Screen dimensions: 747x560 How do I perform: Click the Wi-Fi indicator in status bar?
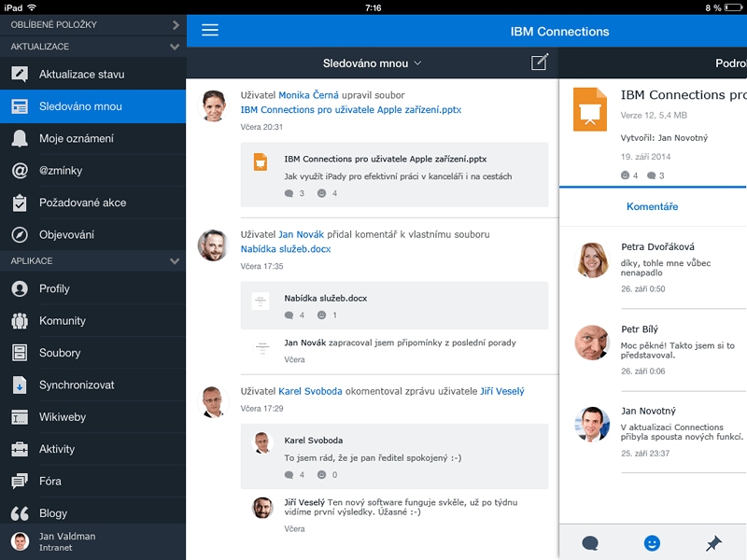coord(33,7)
